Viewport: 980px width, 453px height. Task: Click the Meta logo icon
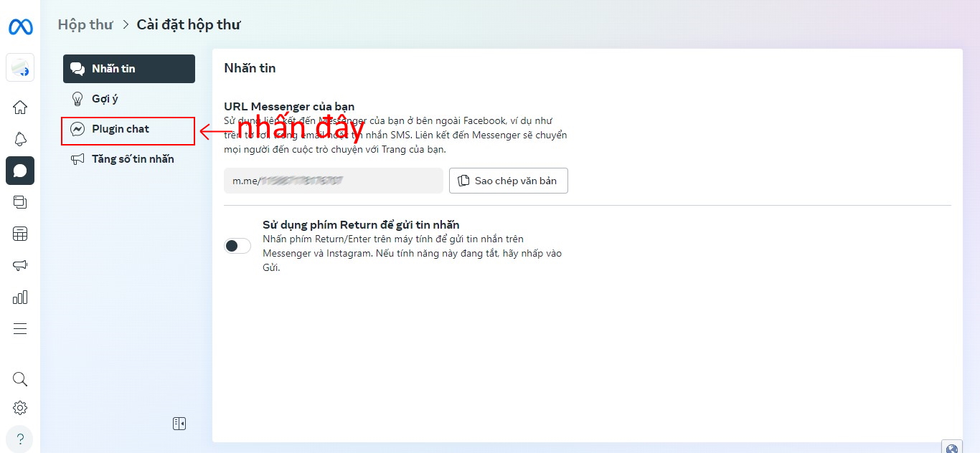point(20,27)
